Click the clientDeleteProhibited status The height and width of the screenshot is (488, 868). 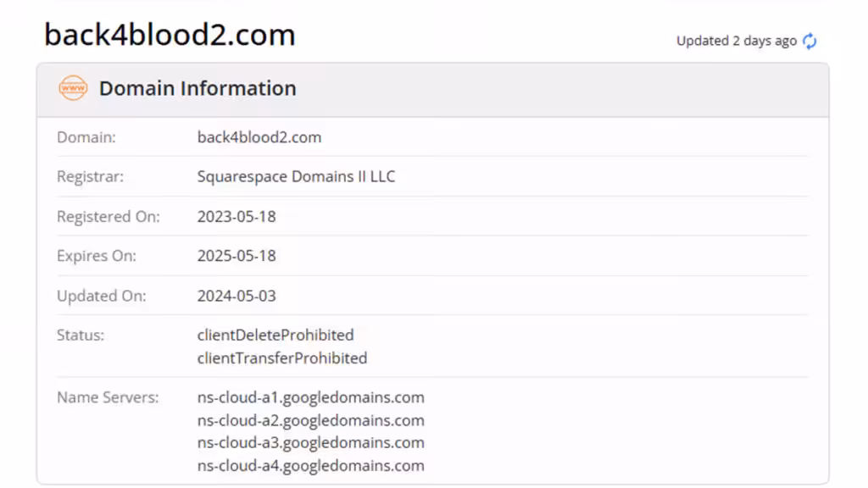[275, 335]
